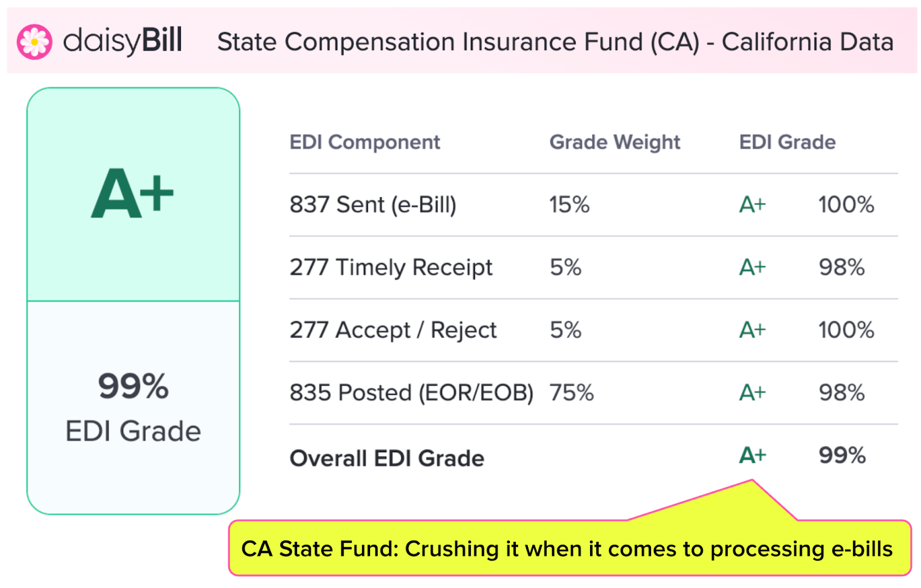Select the 277 Accept / Reject row label
921x588 pixels.
393,330
